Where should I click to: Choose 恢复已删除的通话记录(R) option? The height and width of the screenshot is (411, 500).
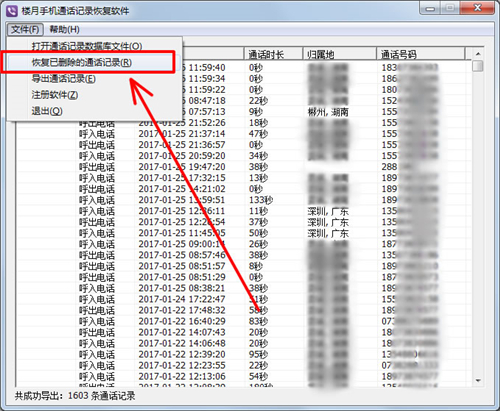pos(81,62)
